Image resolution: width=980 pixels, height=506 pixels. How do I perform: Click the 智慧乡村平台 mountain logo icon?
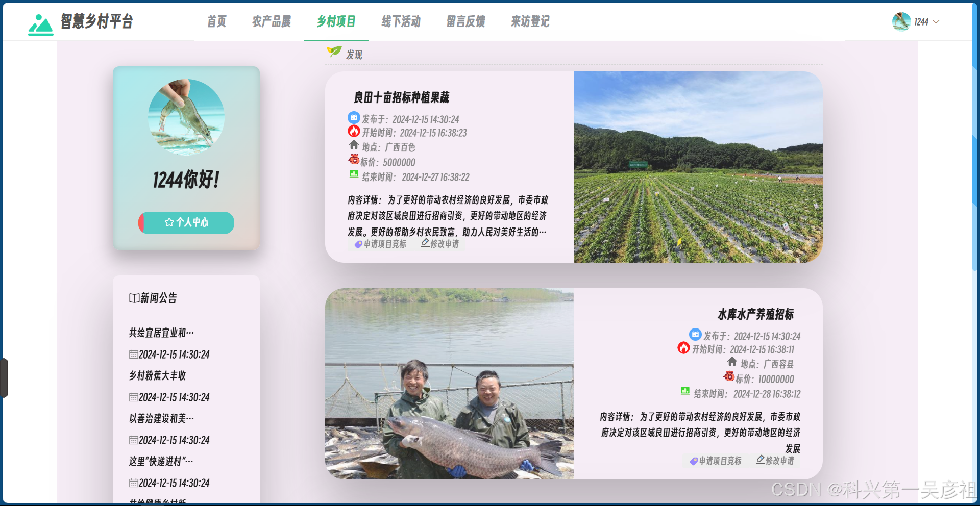click(41, 24)
